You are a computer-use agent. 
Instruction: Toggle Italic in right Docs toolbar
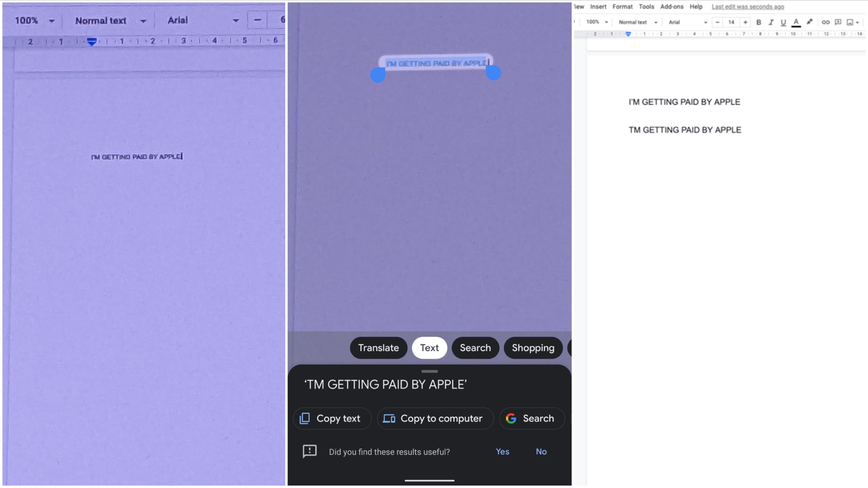[x=771, y=22]
